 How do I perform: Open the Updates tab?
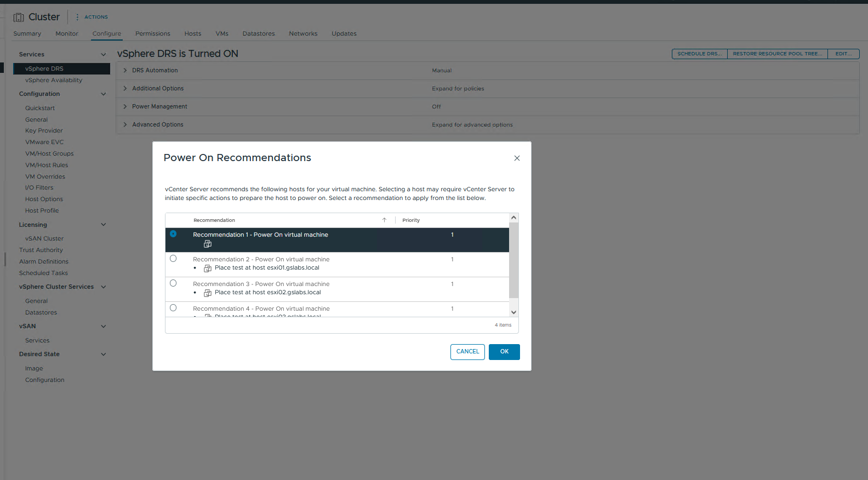click(344, 33)
